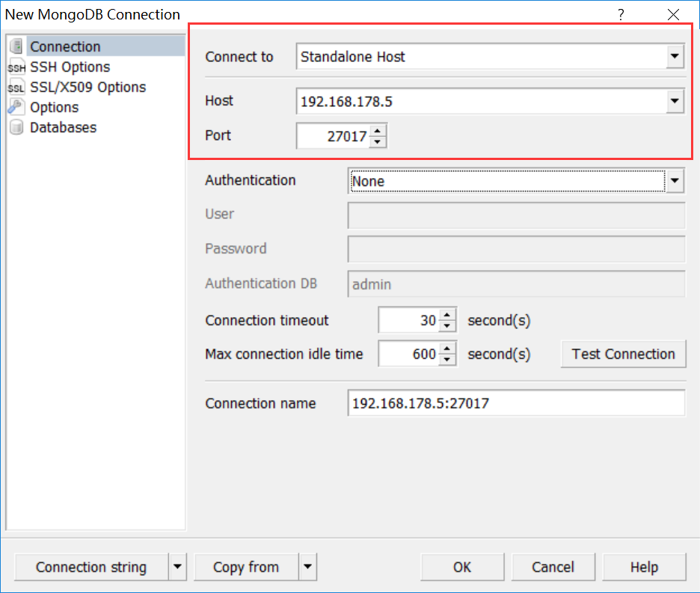Screen dimensions: 700x593
Task: Click the Standalone Host combo box
Action: click(x=490, y=56)
